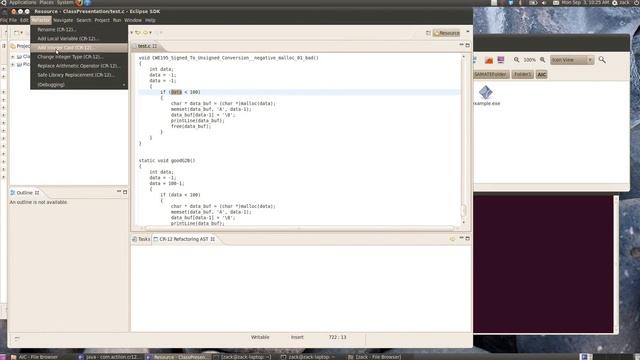Click the status bar icon at bottom left
Viewport: 640px width, 360px height.
(17, 339)
